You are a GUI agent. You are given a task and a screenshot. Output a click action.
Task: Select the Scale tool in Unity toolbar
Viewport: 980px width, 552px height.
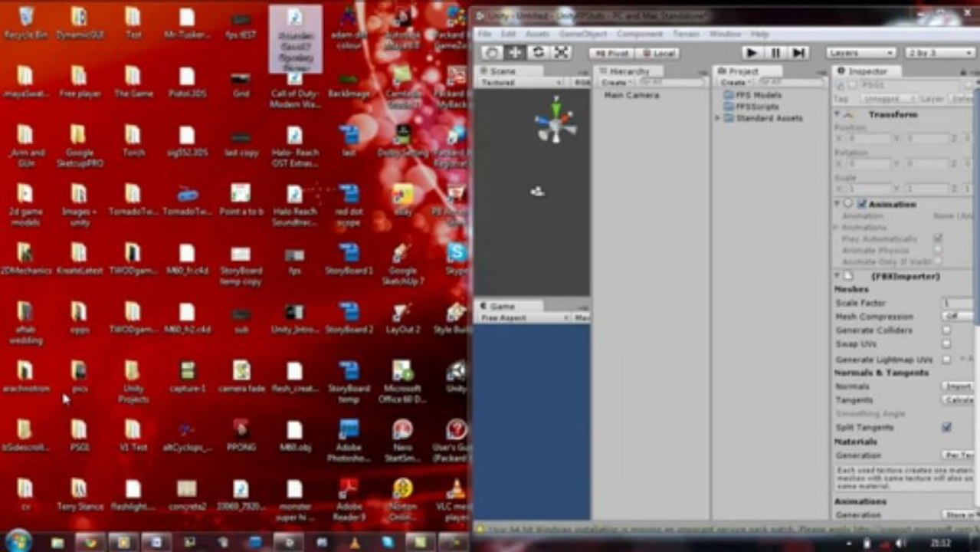[561, 52]
